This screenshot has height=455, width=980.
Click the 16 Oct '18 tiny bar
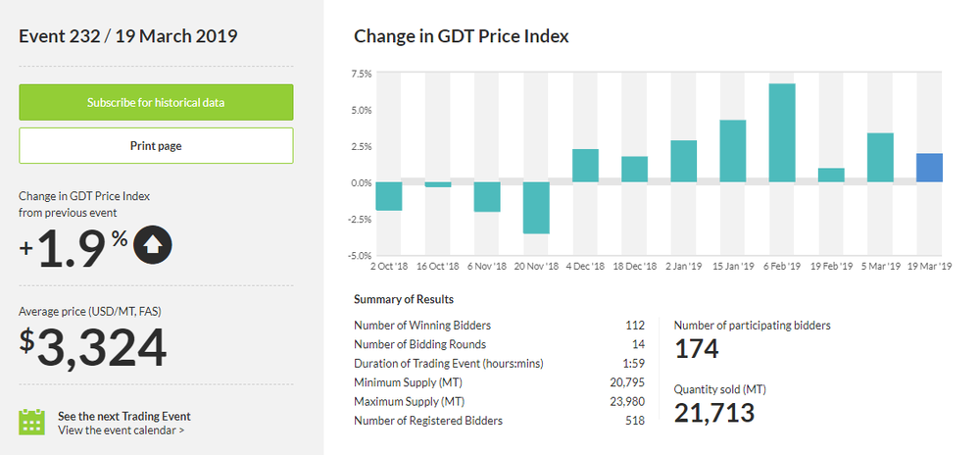[438, 184]
